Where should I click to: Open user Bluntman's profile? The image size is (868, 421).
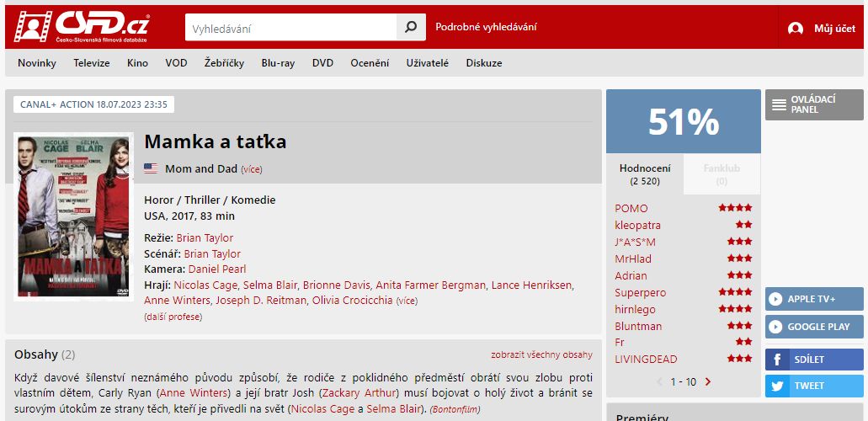[638, 327]
